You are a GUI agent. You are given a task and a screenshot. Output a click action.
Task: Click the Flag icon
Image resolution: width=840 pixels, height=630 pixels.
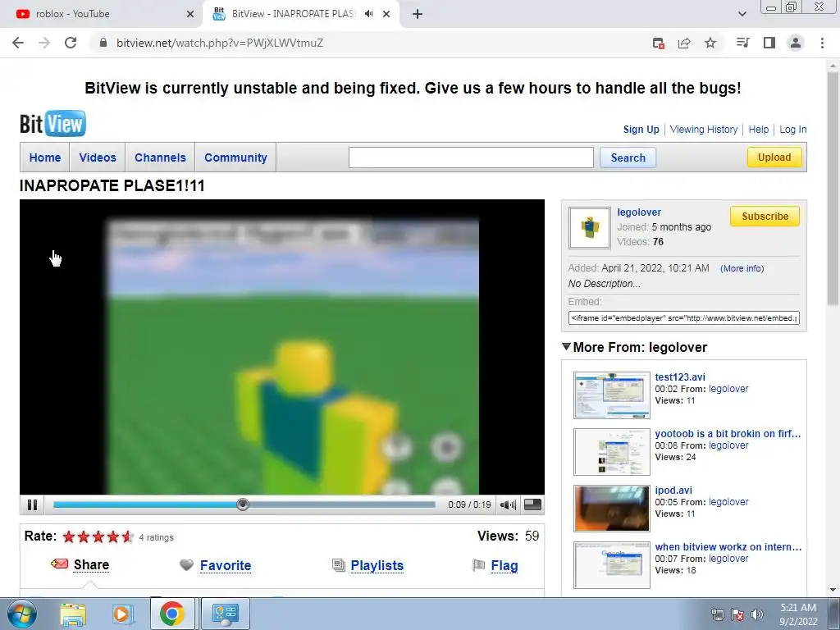(478, 565)
